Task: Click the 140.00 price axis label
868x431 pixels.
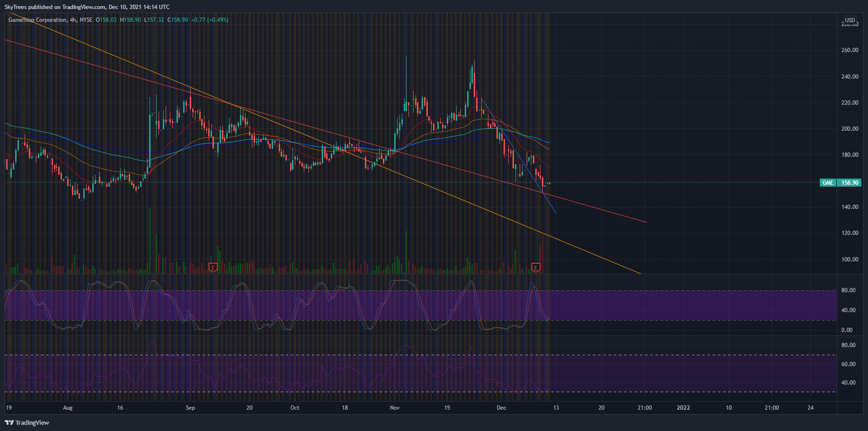Action: (x=850, y=207)
